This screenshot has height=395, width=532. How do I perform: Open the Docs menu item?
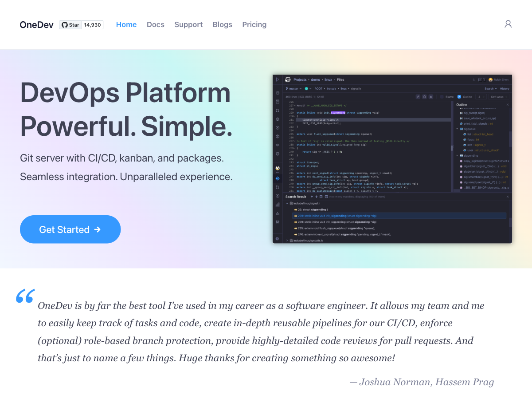(x=156, y=25)
